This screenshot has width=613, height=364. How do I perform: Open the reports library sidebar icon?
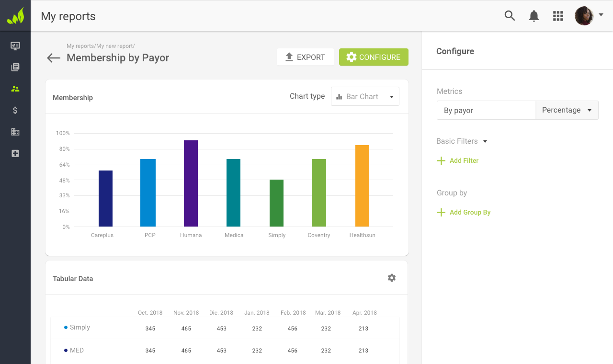pos(15,67)
